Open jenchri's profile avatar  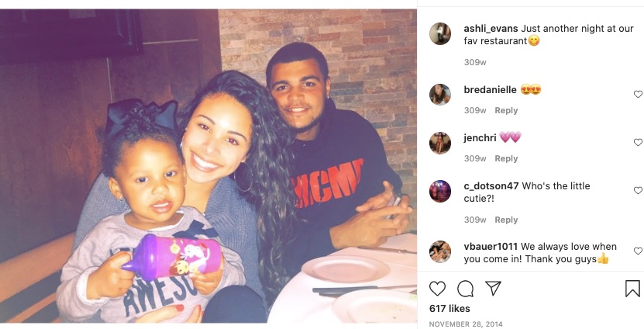440,143
